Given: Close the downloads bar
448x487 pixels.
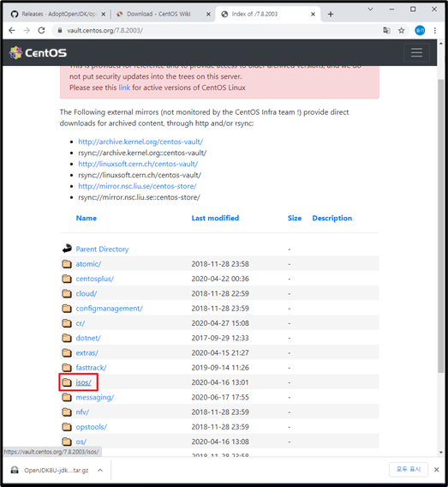Looking at the screenshot, I should tap(437, 470).
